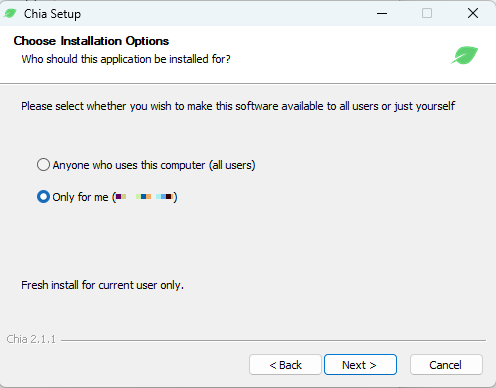Minimize the Chia Setup window

click(382, 13)
